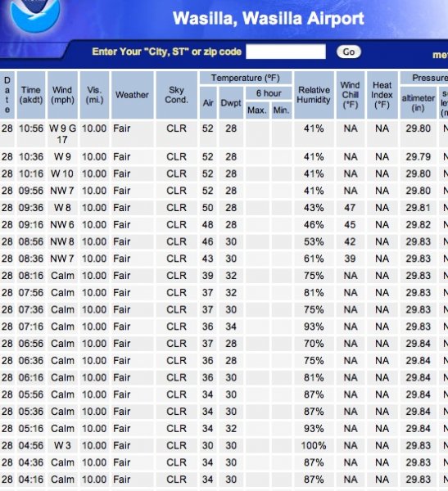Click the 10:56 time cell
The image size is (448, 491).
[x=31, y=134]
